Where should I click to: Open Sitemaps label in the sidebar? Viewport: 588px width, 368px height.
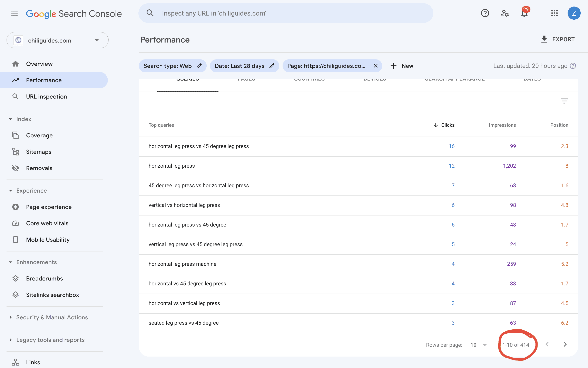tap(39, 152)
